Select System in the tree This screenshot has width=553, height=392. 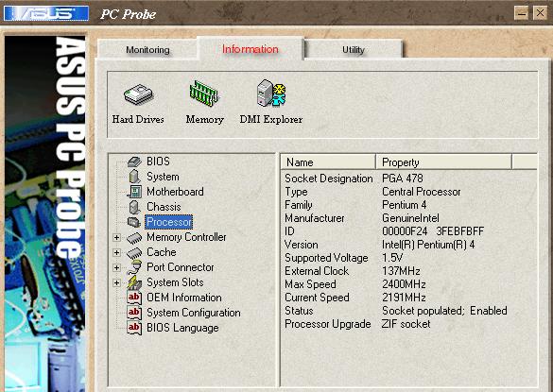(x=163, y=177)
